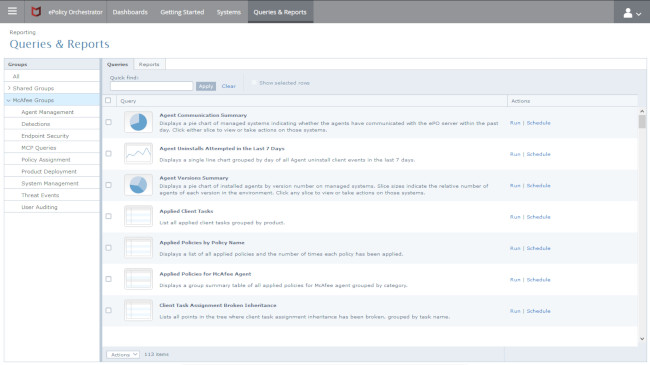Switch to the Reports tab
The image size is (650, 365).
click(149, 64)
